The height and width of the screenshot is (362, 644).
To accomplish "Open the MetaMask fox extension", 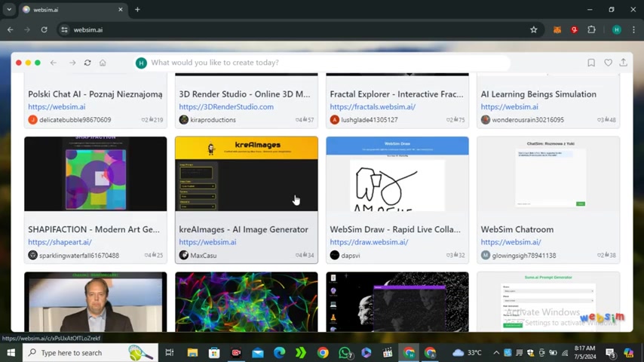I will pos(557,29).
